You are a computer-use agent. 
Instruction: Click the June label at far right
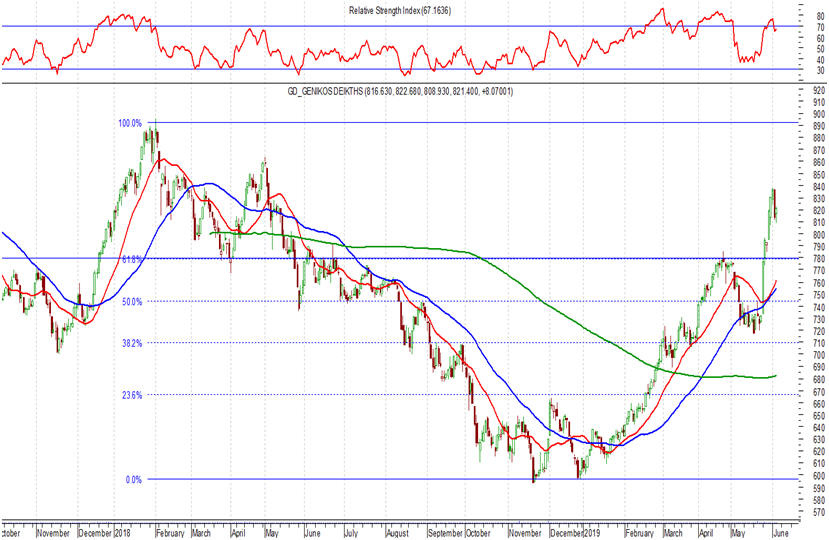[781, 533]
